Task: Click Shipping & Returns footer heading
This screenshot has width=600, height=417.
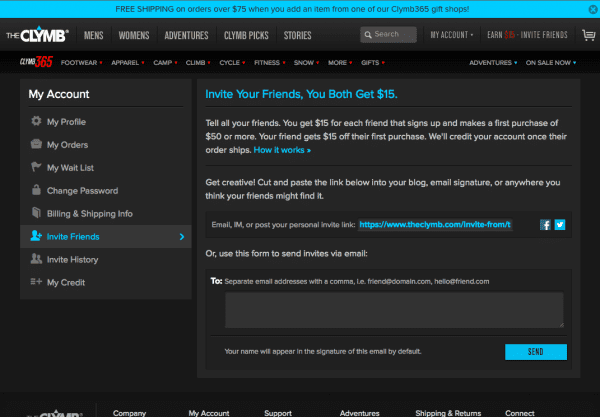Action: click(448, 413)
